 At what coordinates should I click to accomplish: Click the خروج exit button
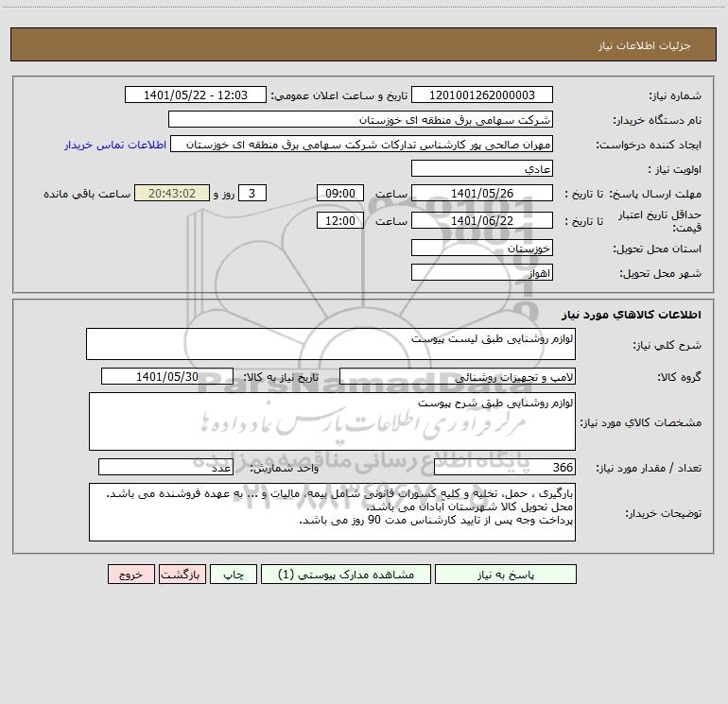coord(130,574)
